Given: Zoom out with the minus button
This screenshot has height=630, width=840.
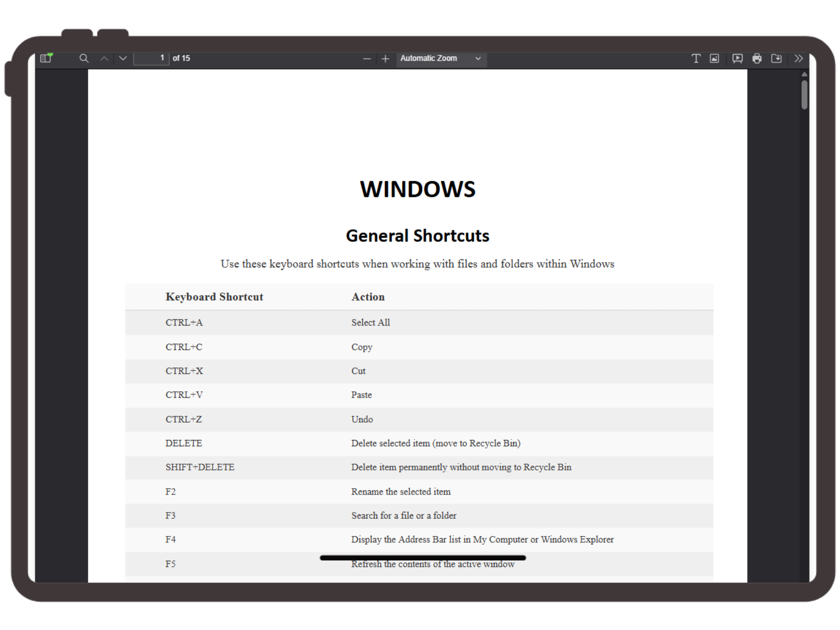Looking at the screenshot, I should point(366,58).
